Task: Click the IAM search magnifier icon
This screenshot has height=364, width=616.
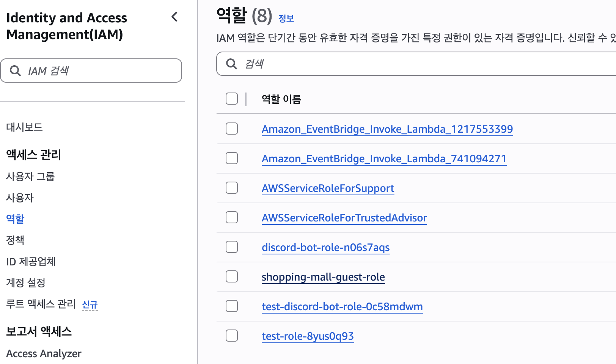Action: 15,71
